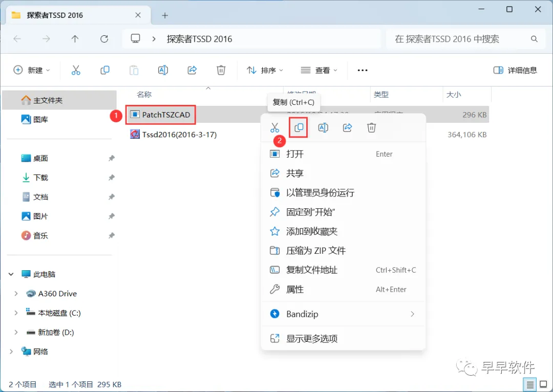Click the Share icon in the context menu
Screen dimensions: 553x392
tap(347, 127)
